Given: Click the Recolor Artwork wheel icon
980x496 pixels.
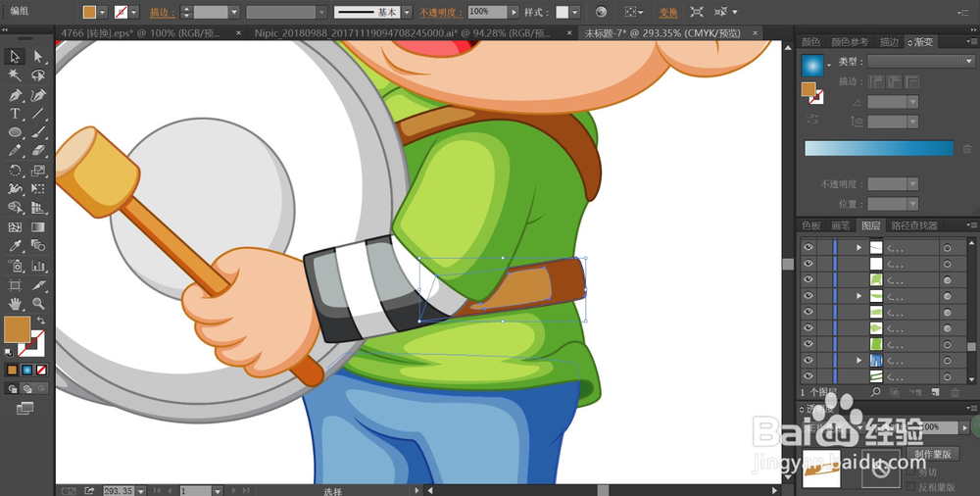Looking at the screenshot, I should click(x=602, y=12).
